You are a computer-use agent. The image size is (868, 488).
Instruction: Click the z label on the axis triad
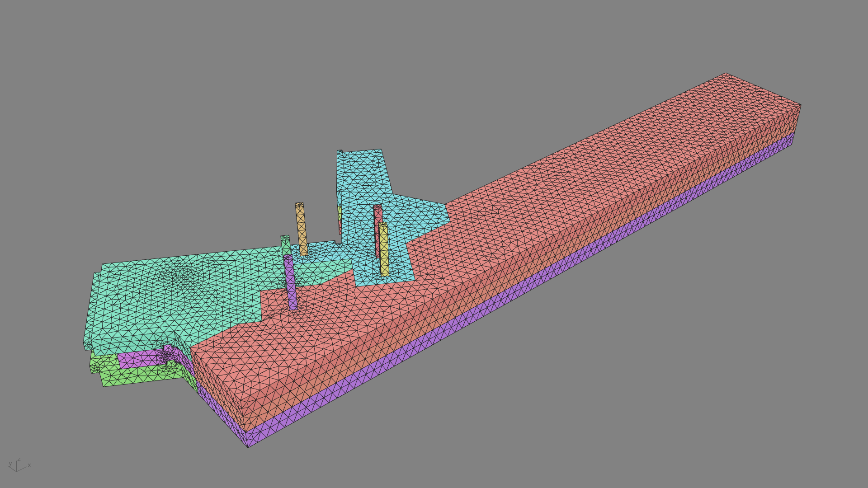pos(19,460)
